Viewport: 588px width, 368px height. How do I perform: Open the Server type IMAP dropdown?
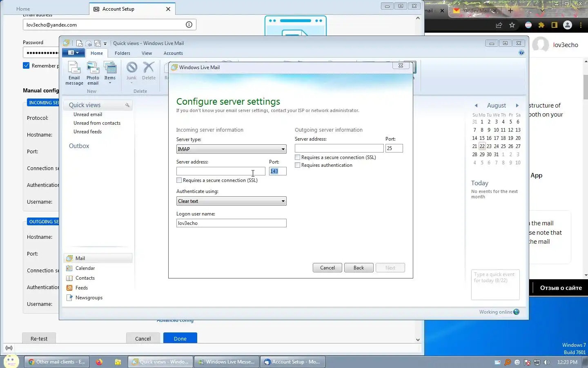click(231, 149)
